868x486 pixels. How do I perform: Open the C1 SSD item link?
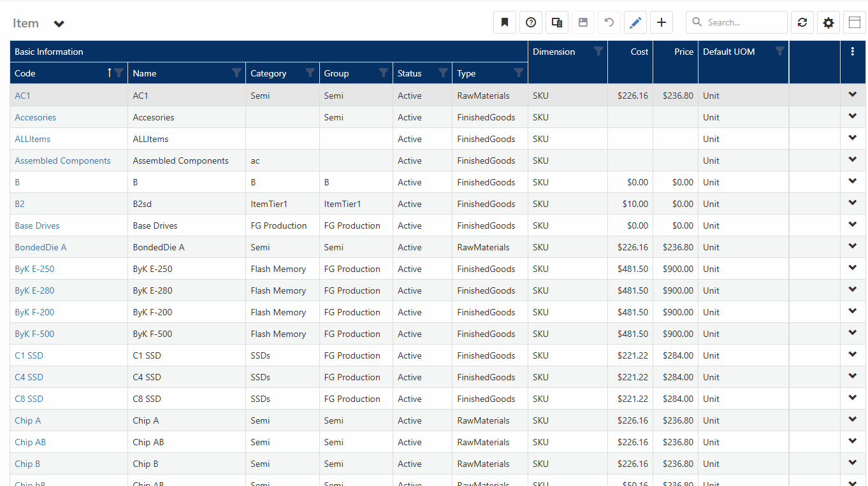tap(29, 355)
